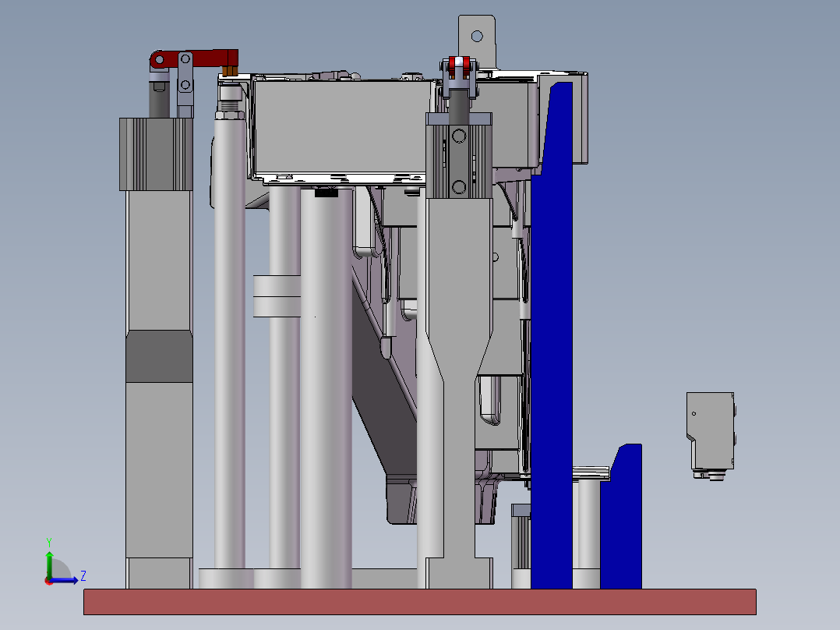
Task: Select the Y-shaped gray support post
Action: tap(458, 394)
